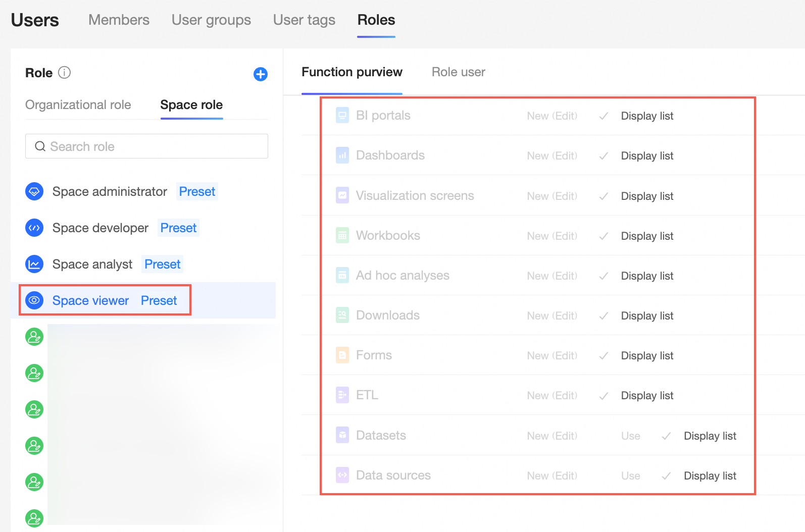Click the ETL icon
Image resolution: width=805 pixels, height=532 pixels.
point(342,395)
